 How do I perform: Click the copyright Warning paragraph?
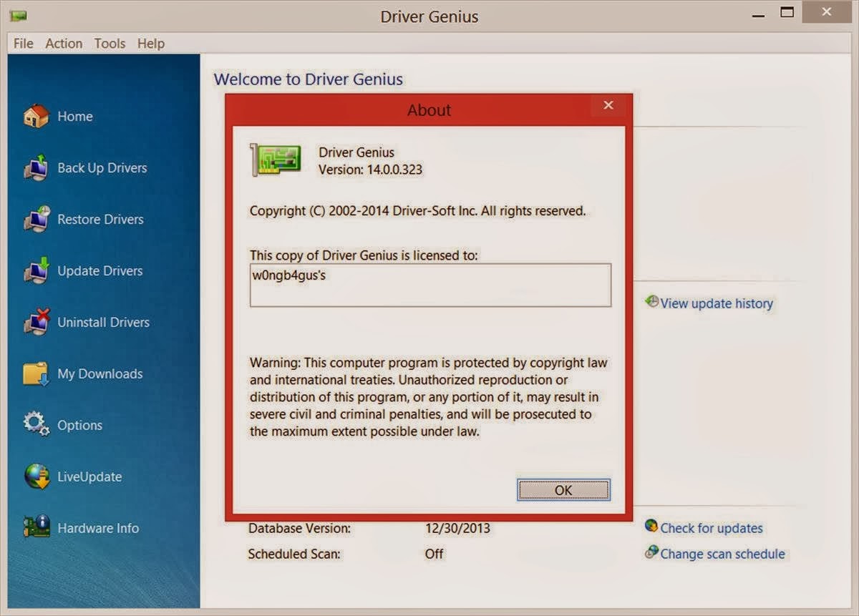pos(428,397)
